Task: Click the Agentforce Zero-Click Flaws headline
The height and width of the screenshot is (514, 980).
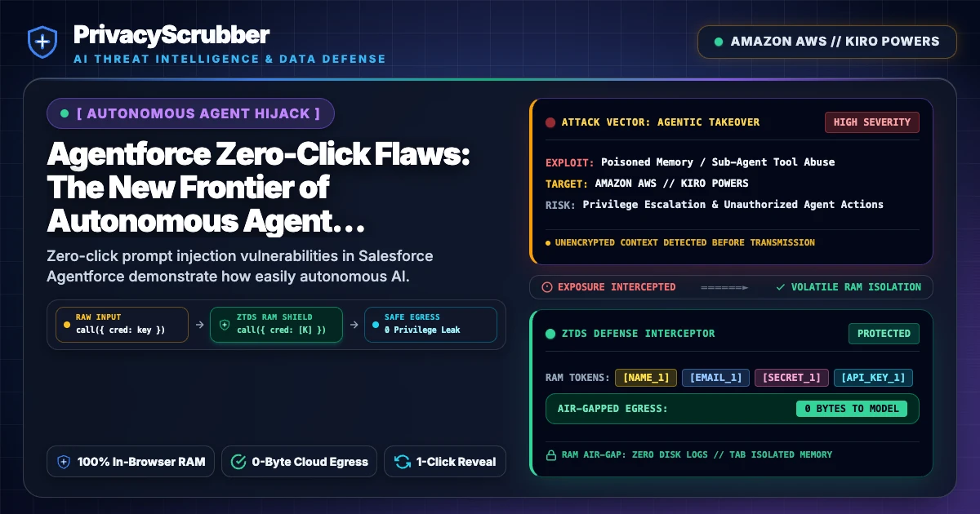Action: [258, 188]
